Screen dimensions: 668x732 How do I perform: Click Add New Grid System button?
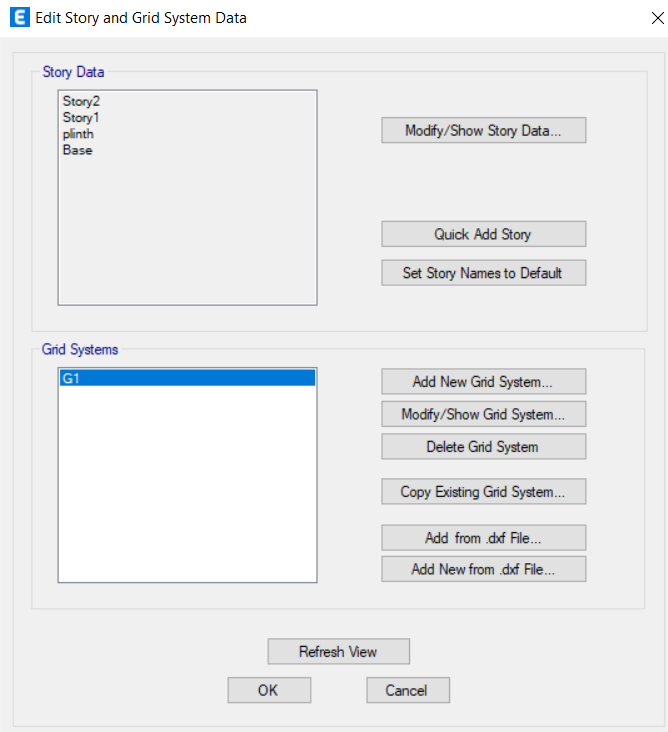483,381
